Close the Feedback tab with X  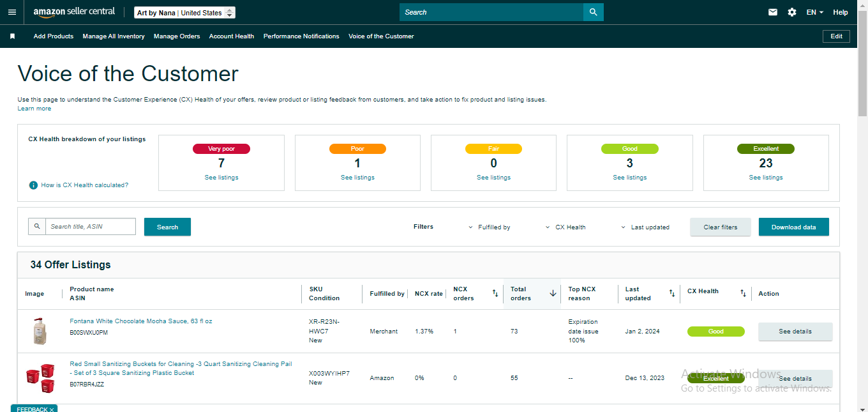pos(52,409)
